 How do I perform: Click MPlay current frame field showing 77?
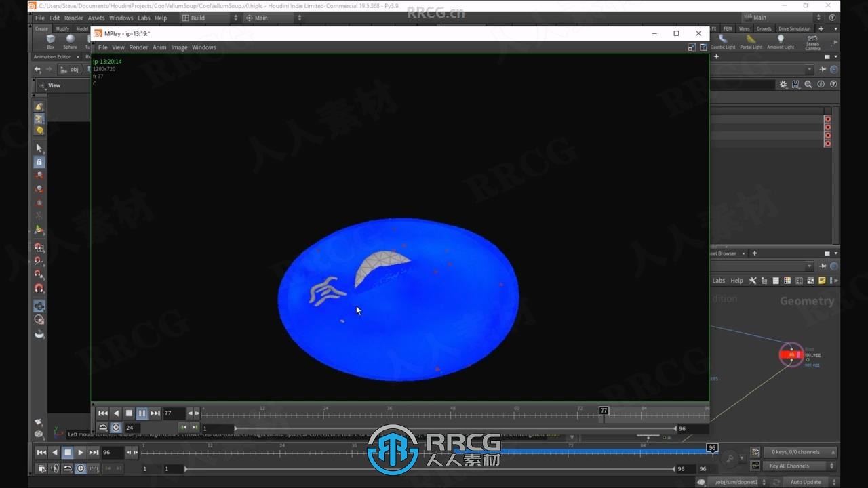tap(174, 413)
